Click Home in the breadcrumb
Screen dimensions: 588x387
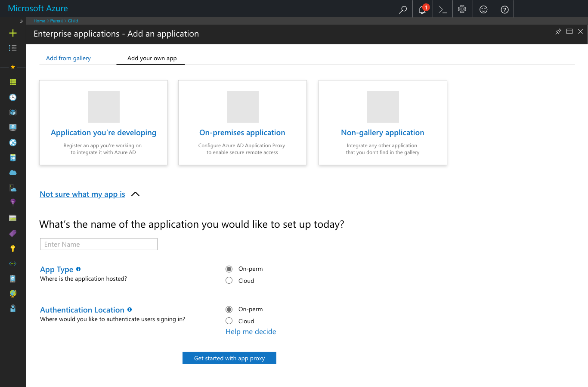[39, 21]
